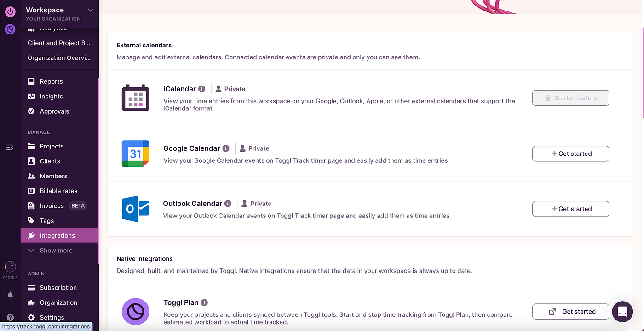Get started with Toggl Plan
The height and width of the screenshot is (331, 644).
[x=570, y=311]
